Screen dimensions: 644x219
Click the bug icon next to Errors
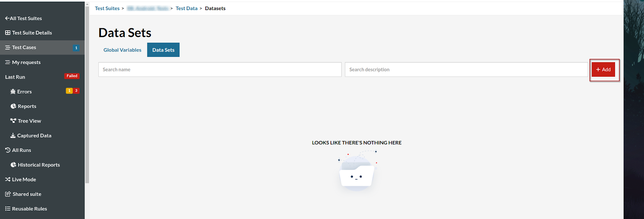coord(13,92)
